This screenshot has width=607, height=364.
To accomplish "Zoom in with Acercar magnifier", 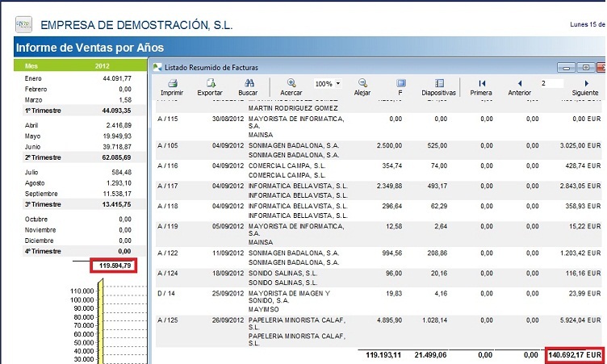I will tap(291, 83).
